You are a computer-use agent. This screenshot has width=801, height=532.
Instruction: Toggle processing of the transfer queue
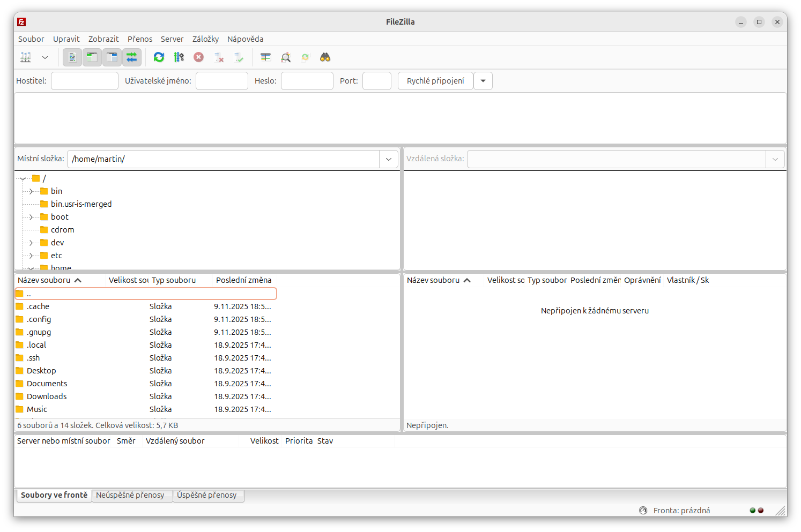click(179, 57)
